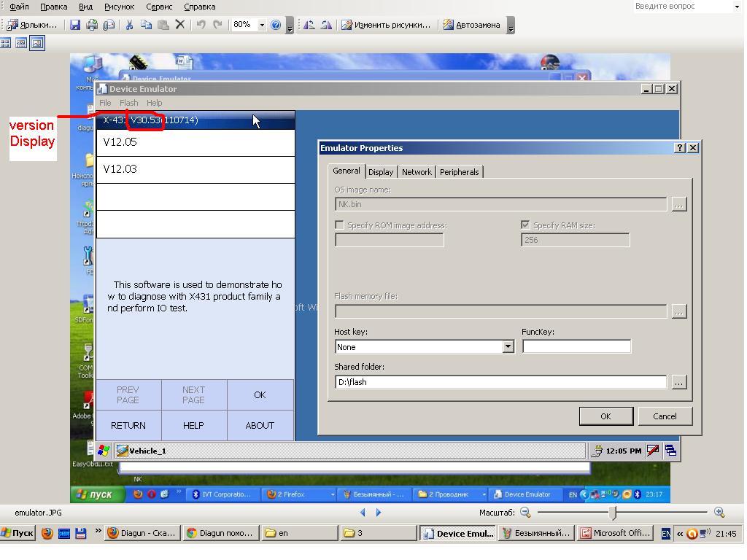Click the orange tray icon in the bottom taskbar
The width and height of the screenshot is (747, 560).
(x=692, y=534)
